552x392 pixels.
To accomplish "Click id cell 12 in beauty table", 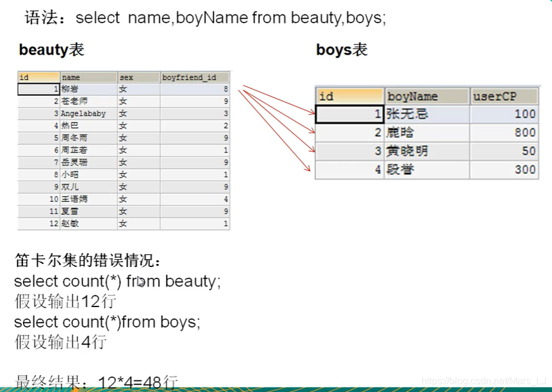I will 39,223.
